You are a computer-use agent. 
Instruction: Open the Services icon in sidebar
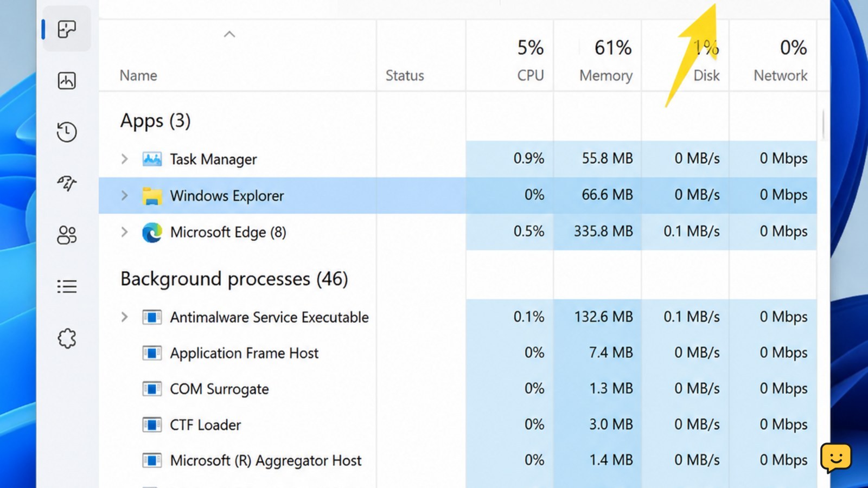pos(67,338)
